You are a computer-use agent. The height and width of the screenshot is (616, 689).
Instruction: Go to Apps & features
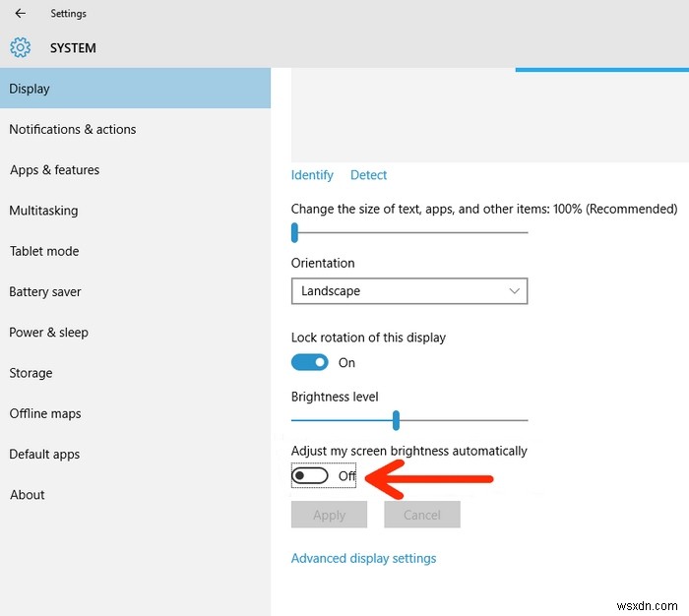pos(136,169)
